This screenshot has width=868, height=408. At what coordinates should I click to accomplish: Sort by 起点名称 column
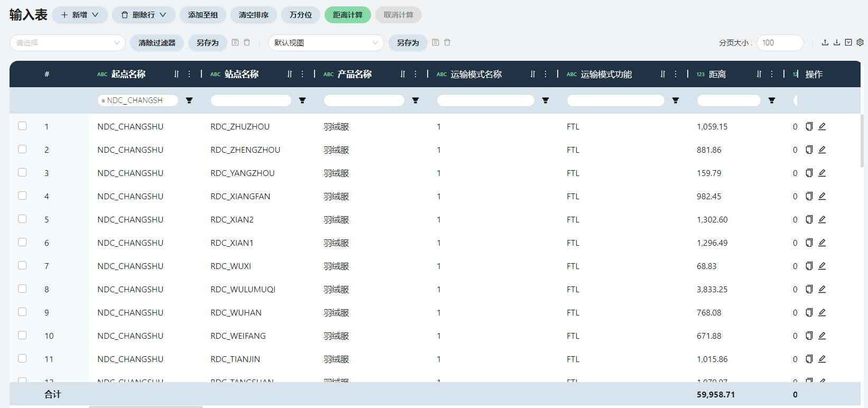pos(177,74)
